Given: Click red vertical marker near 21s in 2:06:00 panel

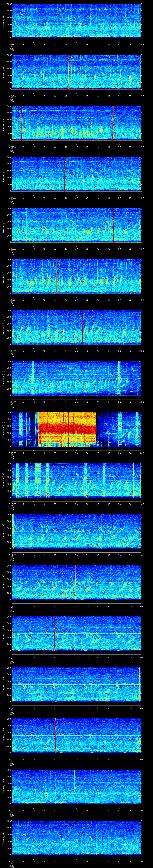Looking at the screenshot, I should coord(57,276).
